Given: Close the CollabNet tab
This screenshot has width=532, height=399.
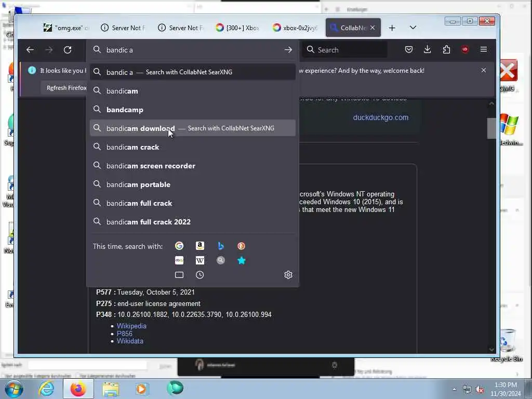Looking at the screenshot, I should [373, 28].
